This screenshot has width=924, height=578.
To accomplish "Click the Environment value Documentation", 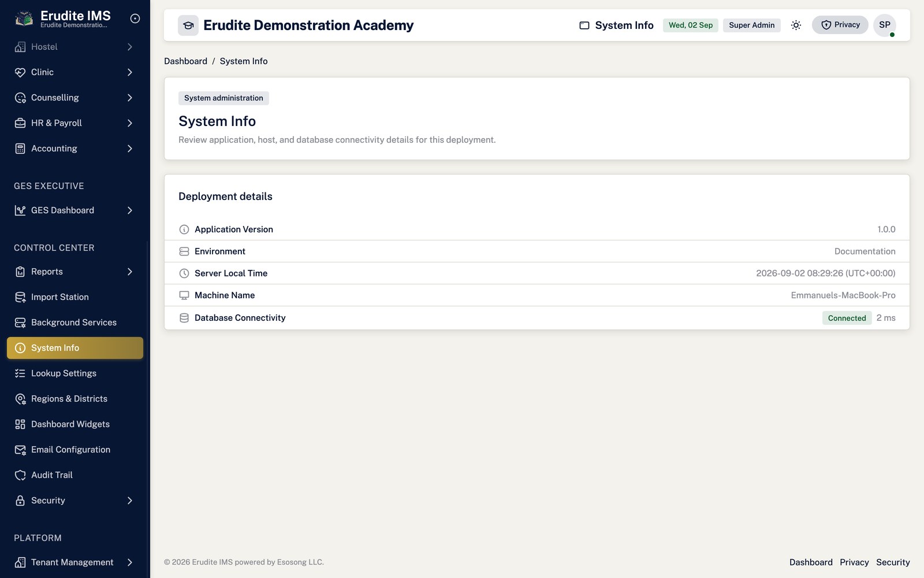I will [x=865, y=251].
